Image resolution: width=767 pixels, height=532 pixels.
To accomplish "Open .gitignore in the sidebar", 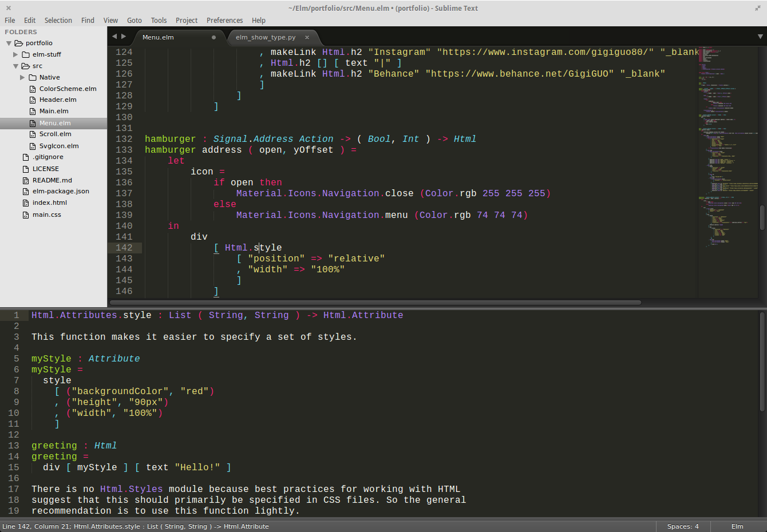I will coord(48,157).
